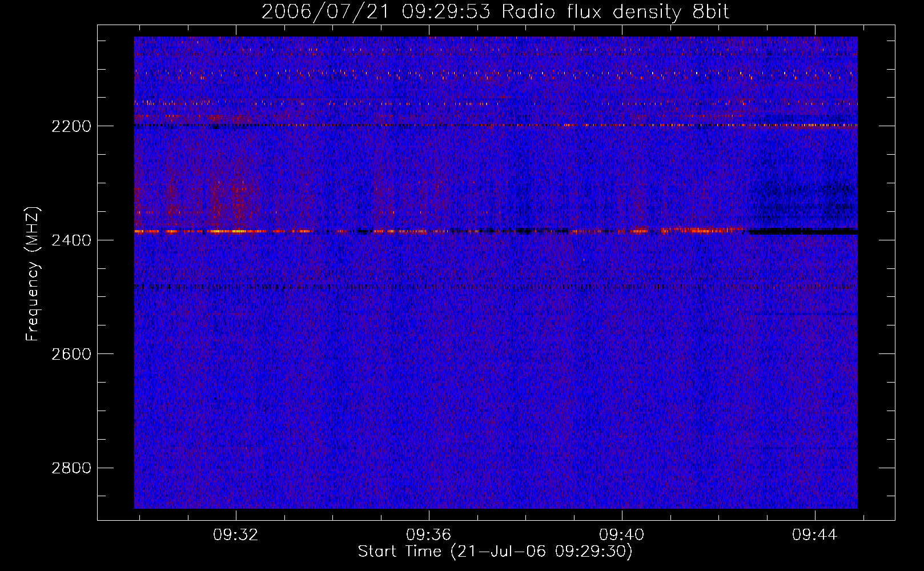Click the 09:44 time tick label
This screenshot has height=571, width=924.
tap(815, 535)
